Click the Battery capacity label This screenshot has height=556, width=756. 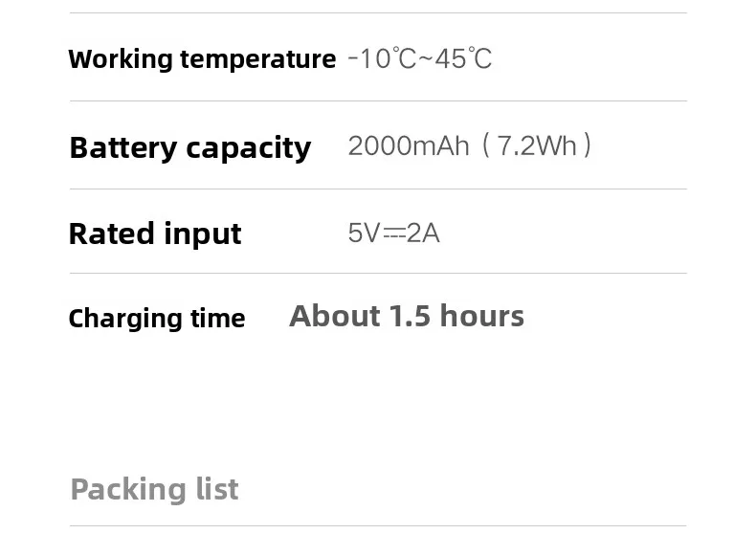pos(190,148)
